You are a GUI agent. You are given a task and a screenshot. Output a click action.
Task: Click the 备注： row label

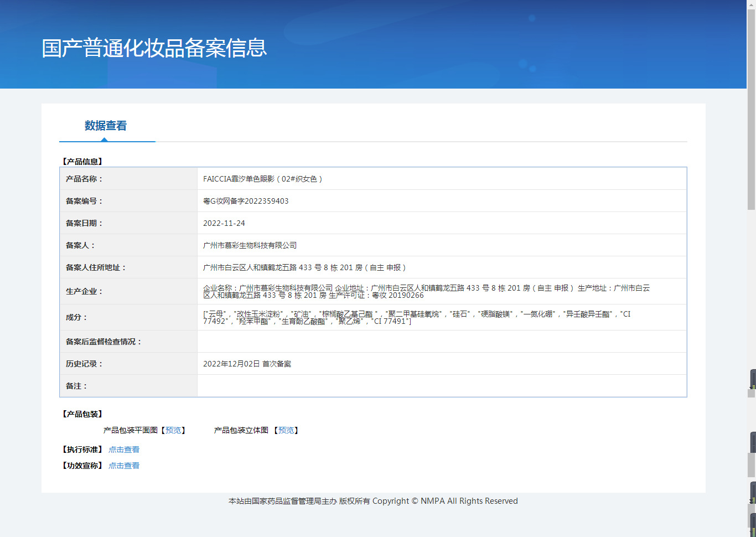coord(77,386)
